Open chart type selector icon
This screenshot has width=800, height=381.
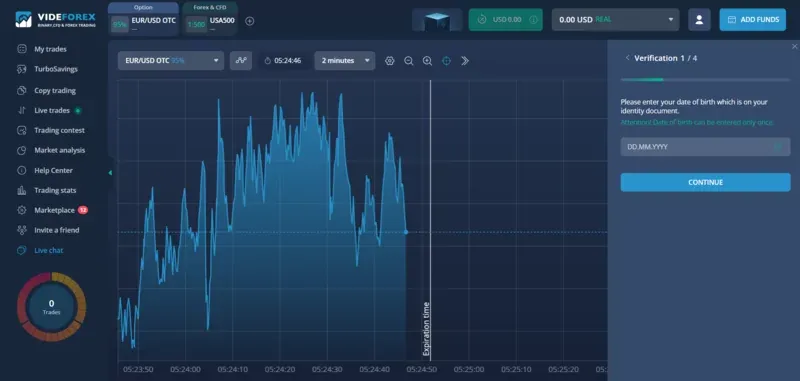coord(241,61)
